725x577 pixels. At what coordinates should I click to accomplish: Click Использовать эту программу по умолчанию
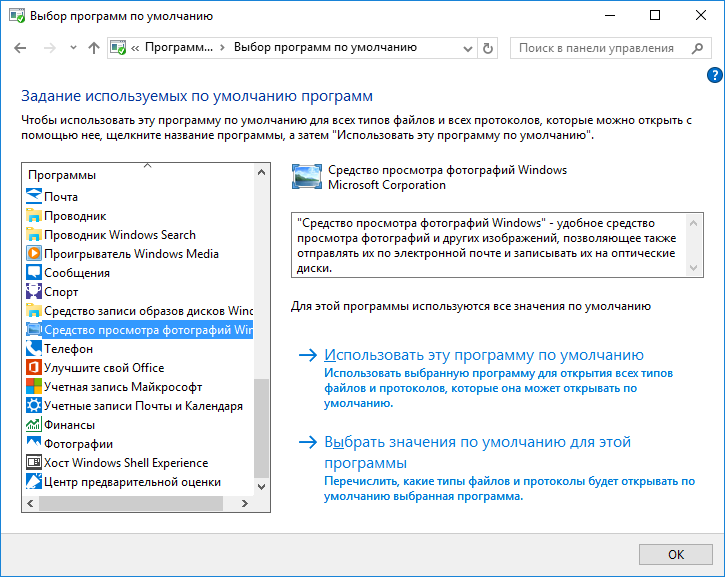tap(484, 355)
